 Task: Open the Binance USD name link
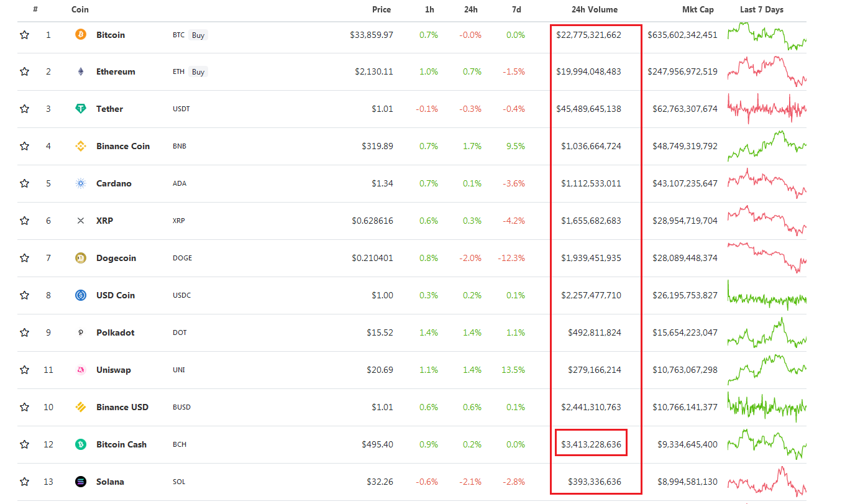[122, 408]
